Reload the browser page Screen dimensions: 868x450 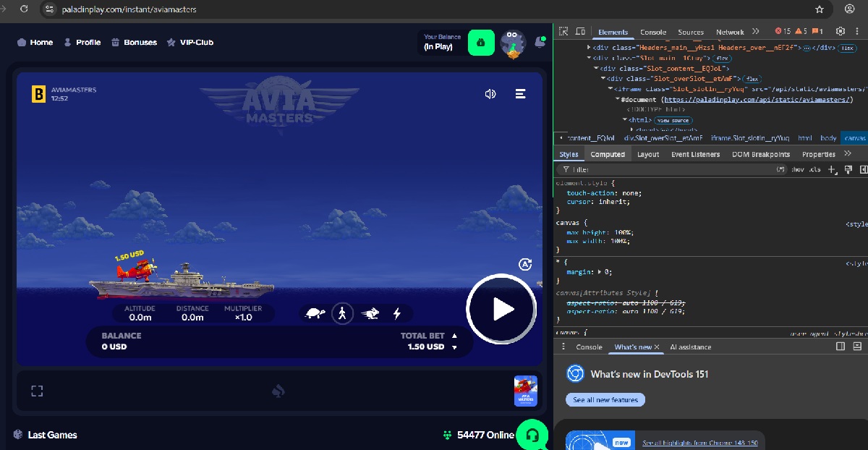pyautogui.click(x=24, y=9)
